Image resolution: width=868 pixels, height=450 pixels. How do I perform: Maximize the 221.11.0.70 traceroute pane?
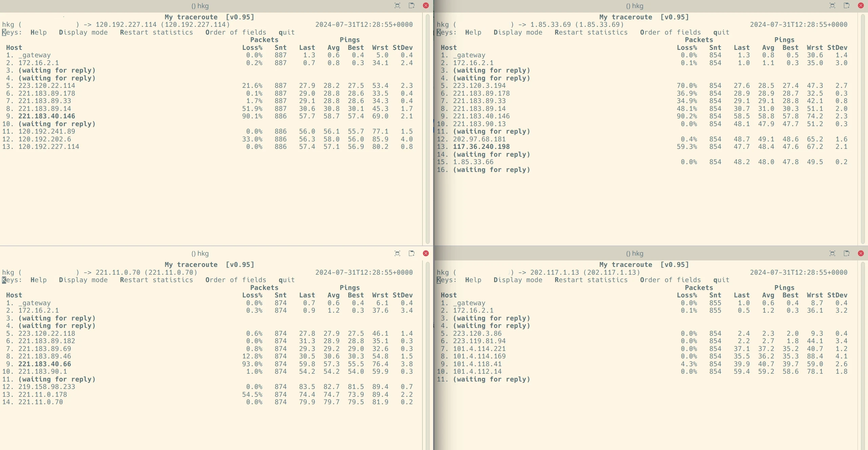pyautogui.click(x=397, y=253)
